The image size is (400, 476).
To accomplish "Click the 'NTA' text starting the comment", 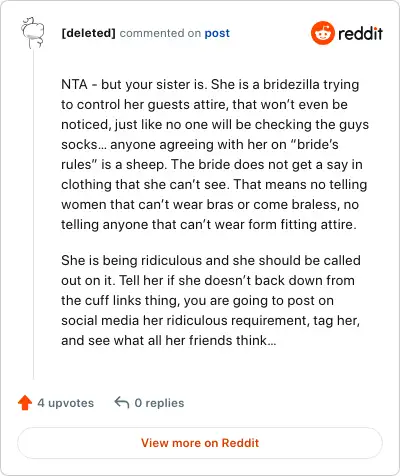I will 74,84.
